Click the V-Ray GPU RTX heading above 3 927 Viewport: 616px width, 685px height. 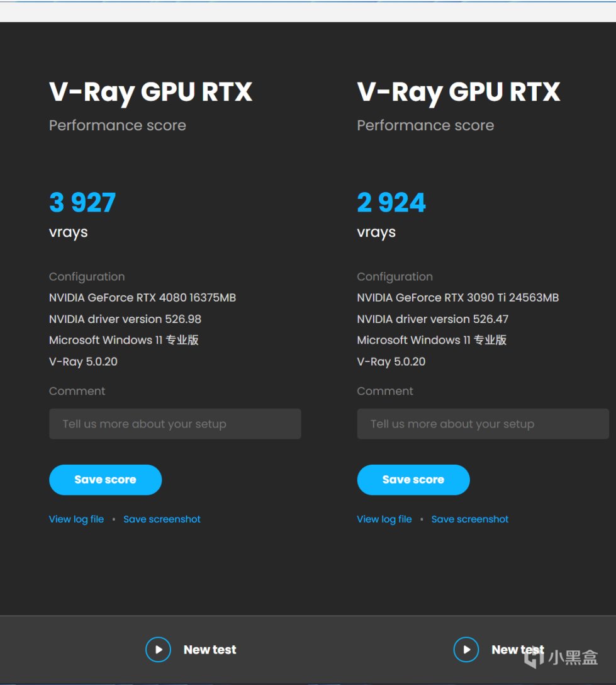tap(150, 93)
